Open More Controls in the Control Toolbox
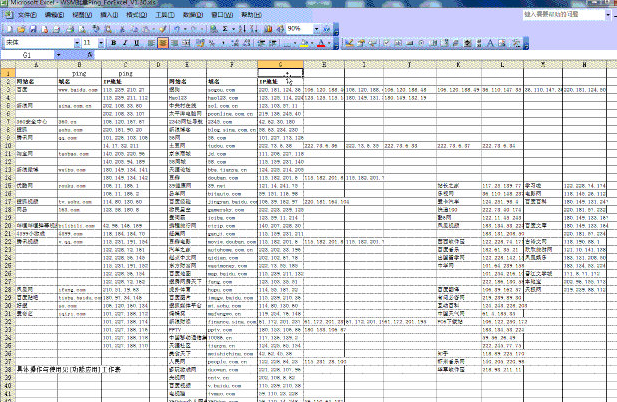The image size is (617, 402). pyautogui.click(x=515, y=43)
